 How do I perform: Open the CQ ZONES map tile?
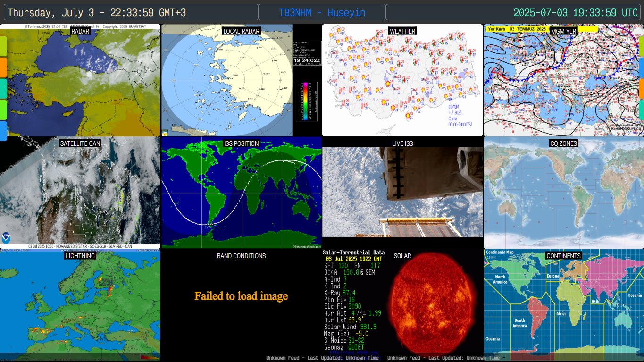[x=563, y=194]
